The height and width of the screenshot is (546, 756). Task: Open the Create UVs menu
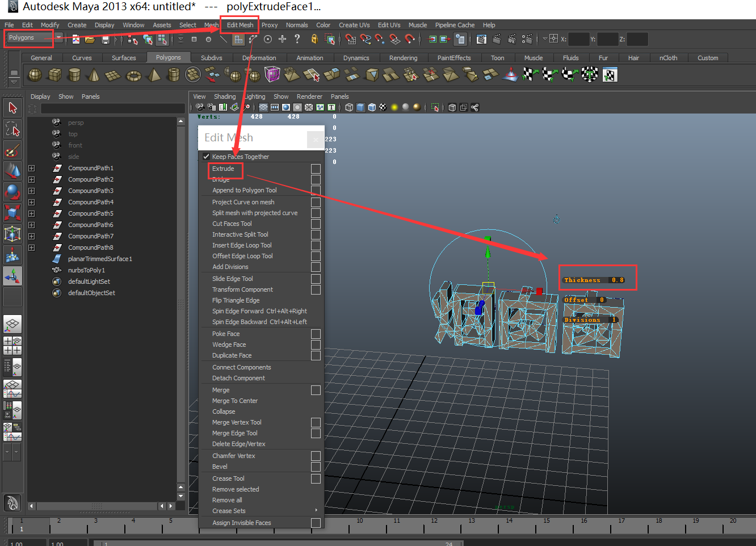[354, 25]
